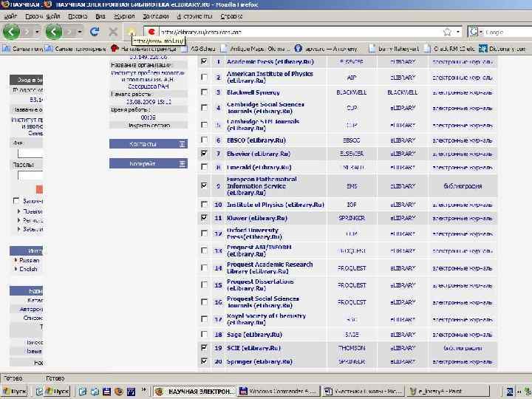This screenshot has width=532, height=399.
Task: Stop loading with the X toolbar button
Action: click(113, 32)
